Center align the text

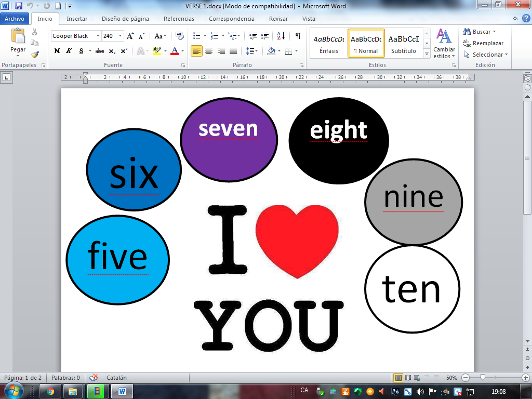pos(209,51)
